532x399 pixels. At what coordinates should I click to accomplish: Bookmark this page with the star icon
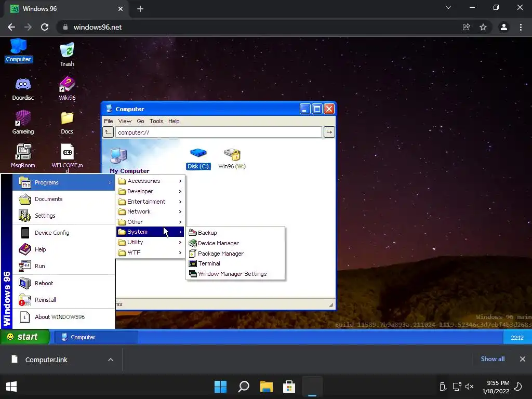483,27
